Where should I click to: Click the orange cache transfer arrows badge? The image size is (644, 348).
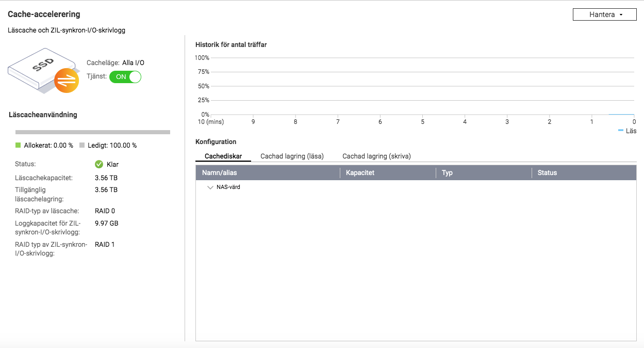(x=67, y=81)
